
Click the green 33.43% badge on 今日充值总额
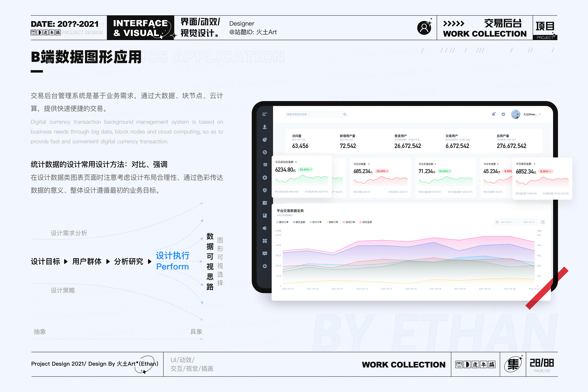tap(444, 171)
